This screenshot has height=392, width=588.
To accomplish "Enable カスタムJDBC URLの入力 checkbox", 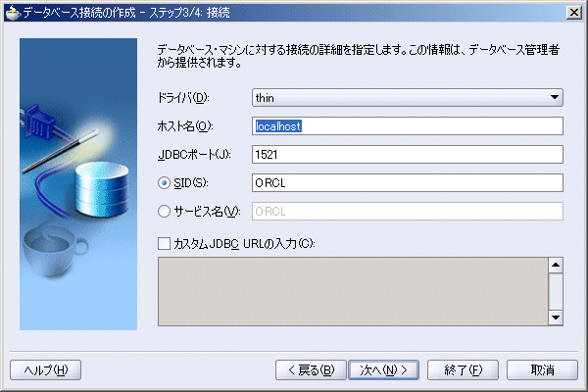I will [x=164, y=243].
